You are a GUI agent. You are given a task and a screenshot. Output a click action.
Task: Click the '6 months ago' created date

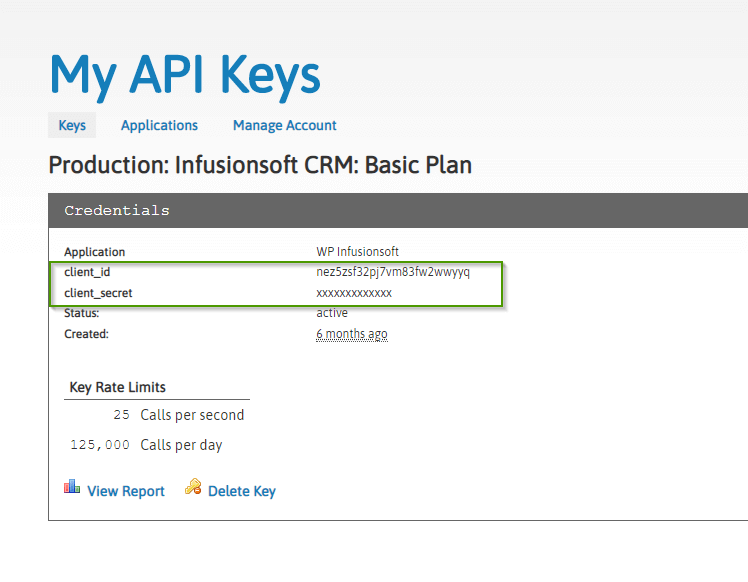click(x=352, y=333)
